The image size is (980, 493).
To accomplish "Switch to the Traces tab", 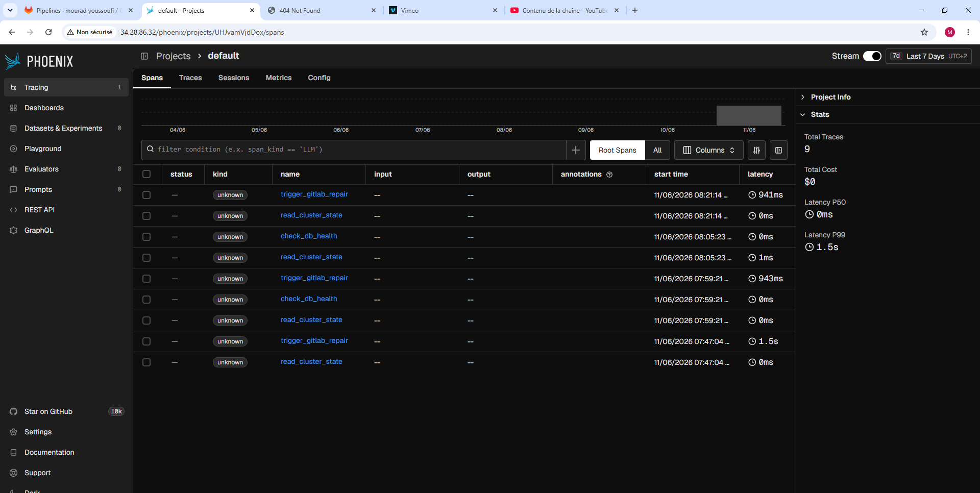I will 190,78.
